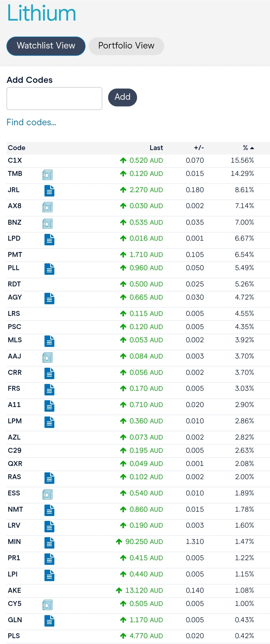Open the document icon for LPD
This screenshot has height=644, width=270.
tap(49, 239)
